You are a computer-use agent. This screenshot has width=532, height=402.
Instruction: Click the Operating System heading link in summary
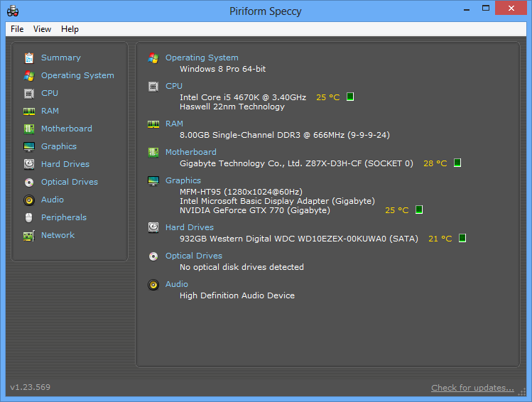202,58
